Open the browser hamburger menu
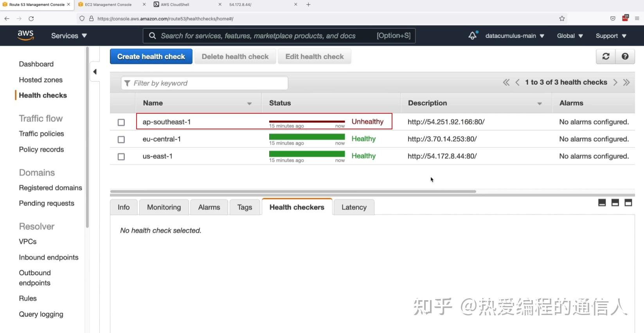The image size is (644, 333). pyautogui.click(x=637, y=18)
